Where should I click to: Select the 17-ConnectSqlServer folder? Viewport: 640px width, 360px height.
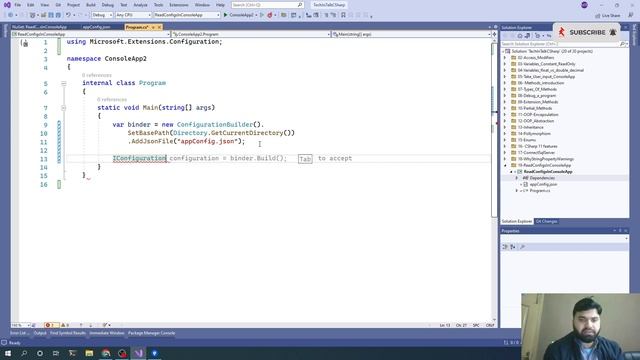click(537, 153)
